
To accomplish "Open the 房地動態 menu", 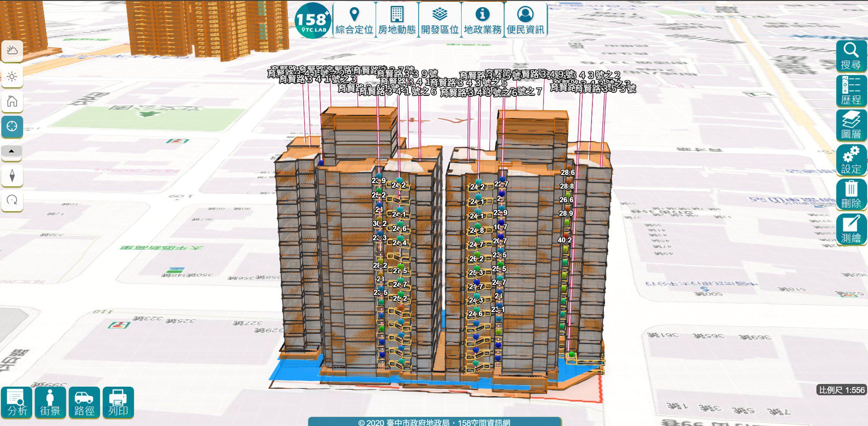I will point(396,20).
